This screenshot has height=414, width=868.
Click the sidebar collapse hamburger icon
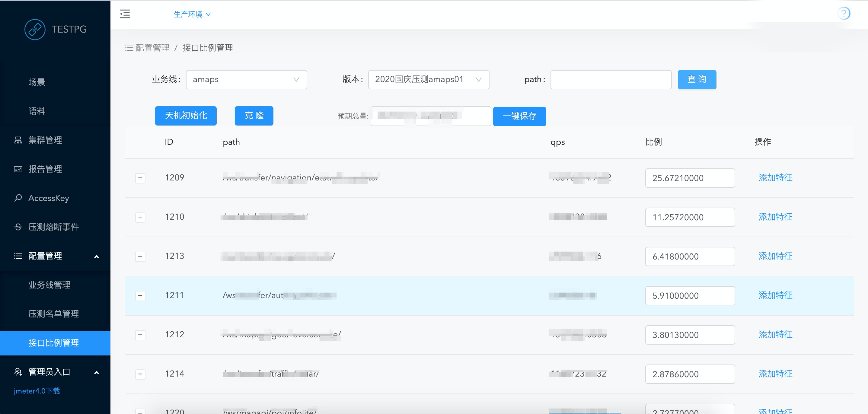125,14
